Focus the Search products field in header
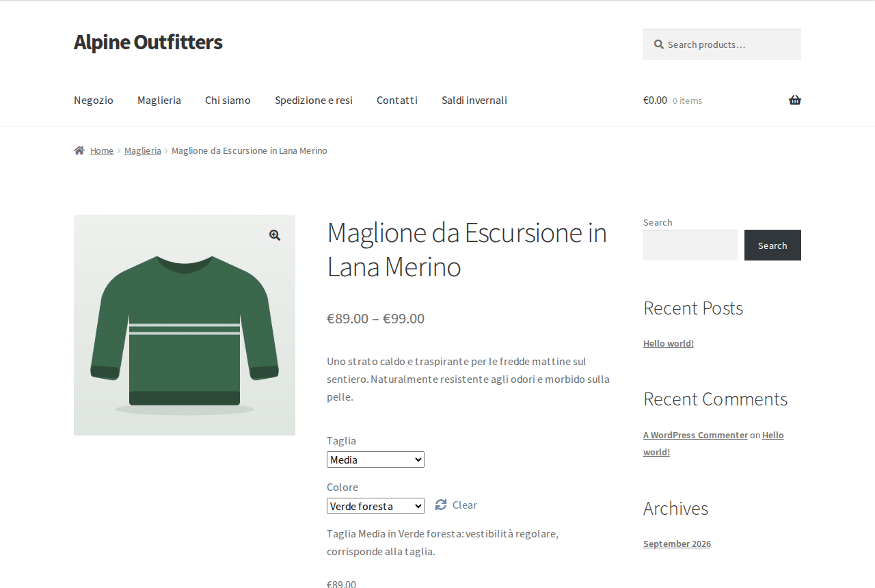 point(722,44)
